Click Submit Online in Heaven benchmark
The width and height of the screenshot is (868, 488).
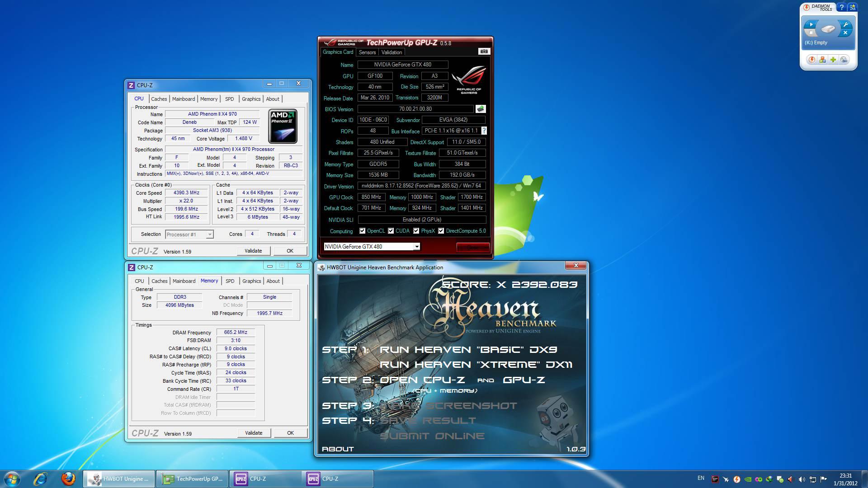[432, 436]
